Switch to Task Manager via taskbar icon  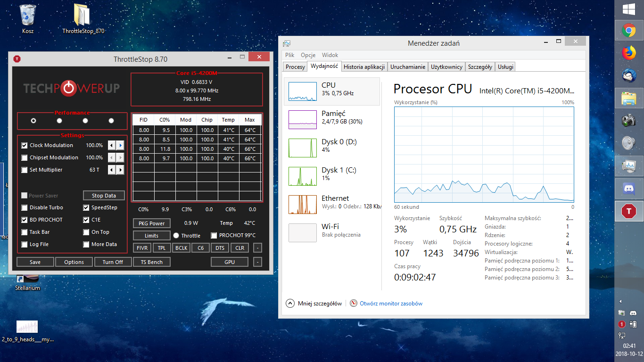628,166
